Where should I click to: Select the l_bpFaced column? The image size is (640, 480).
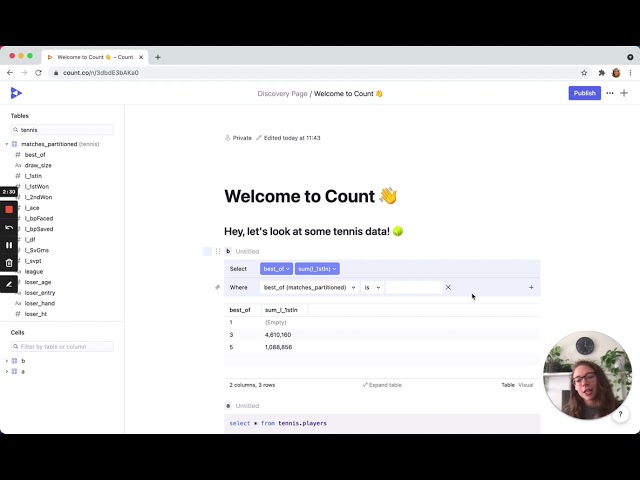pyautogui.click(x=39, y=218)
